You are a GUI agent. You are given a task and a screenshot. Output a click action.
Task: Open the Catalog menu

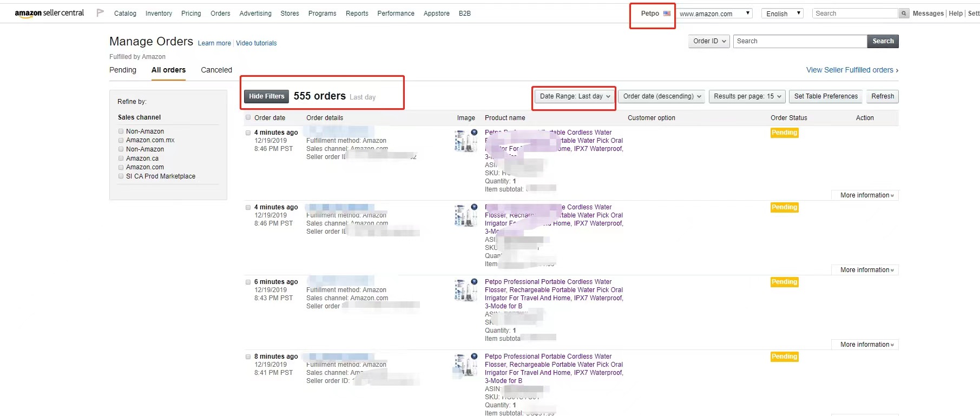pyautogui.click(x=125, y=14)
